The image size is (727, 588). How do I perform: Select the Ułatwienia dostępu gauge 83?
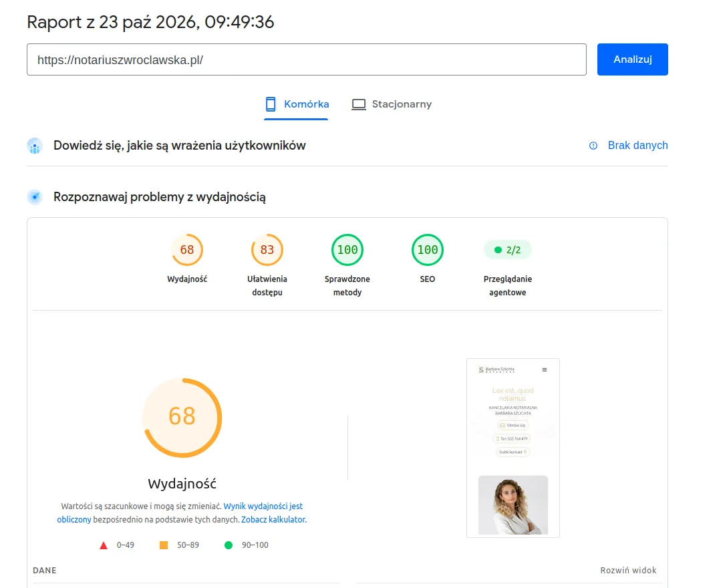tap(267, 250)
